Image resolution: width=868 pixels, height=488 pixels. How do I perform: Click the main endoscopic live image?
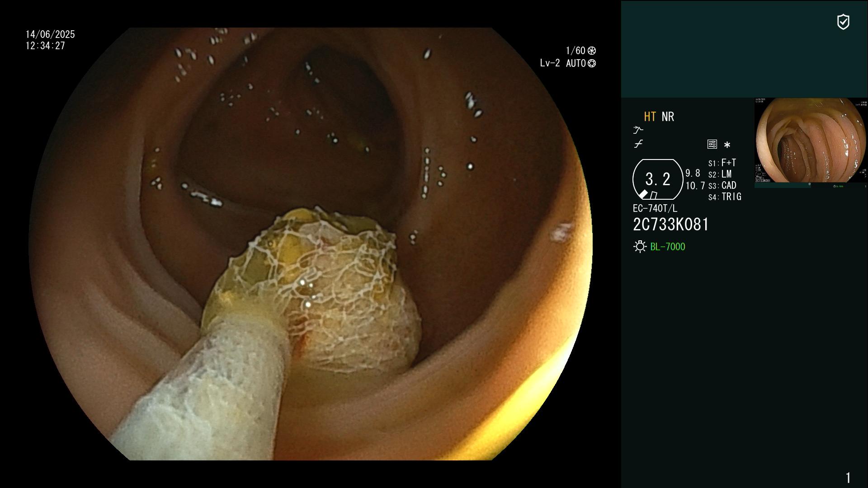[311, 244]
